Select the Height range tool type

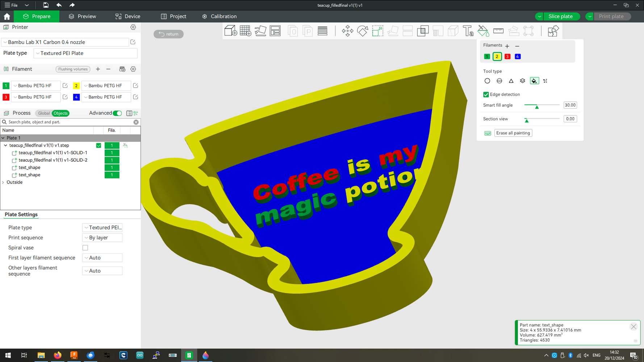[x=522, y=81]
